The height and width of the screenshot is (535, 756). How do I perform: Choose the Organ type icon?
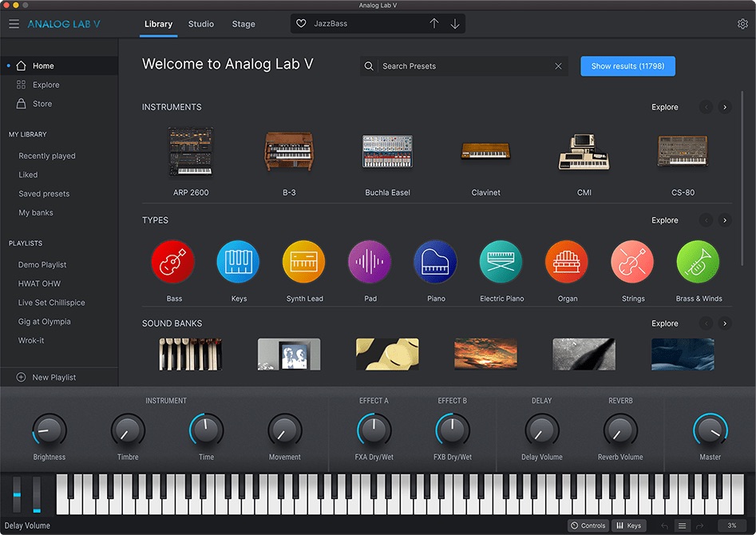click(567, 262)
